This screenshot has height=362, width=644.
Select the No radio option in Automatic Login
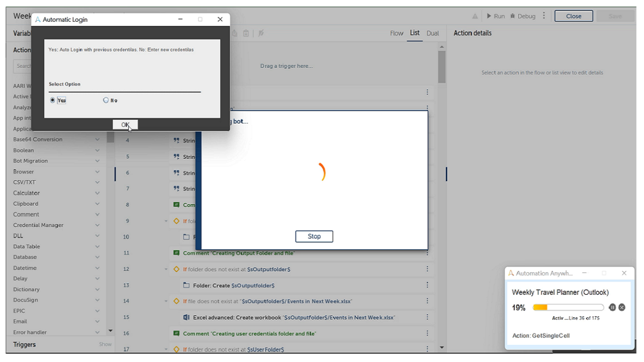coord(106,100)
